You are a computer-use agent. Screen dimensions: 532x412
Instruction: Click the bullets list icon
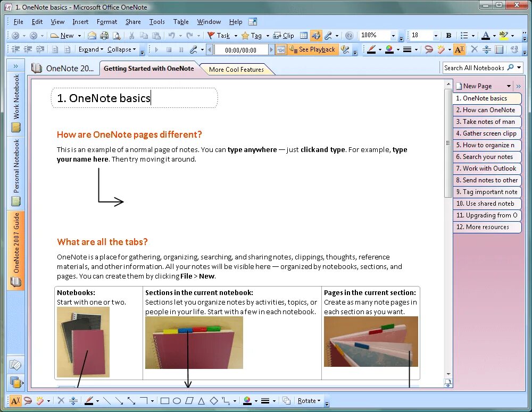click(x=464, y=36)
